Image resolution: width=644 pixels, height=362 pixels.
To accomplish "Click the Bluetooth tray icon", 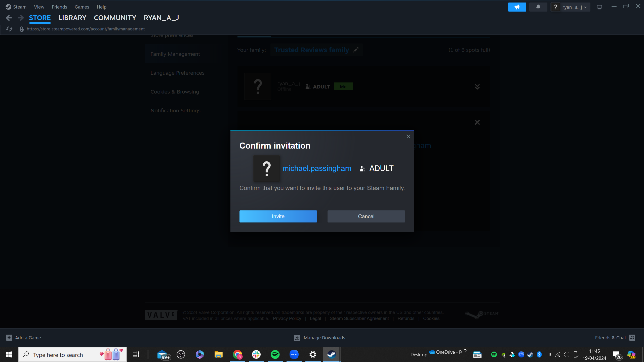I will coord(539,354).
